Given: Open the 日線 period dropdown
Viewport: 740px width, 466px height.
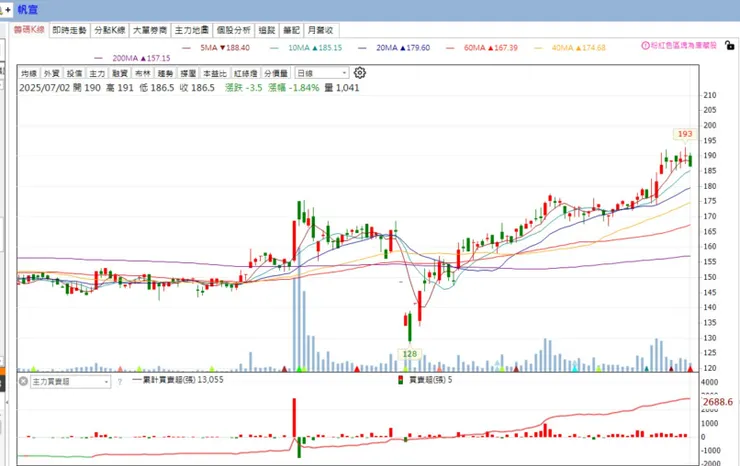Looking at the screenshot, I should pyautogui.click(x=322, y=73).
